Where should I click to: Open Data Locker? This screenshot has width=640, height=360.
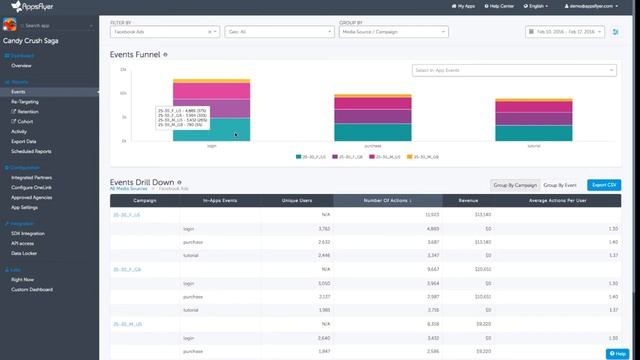pos(24,253)
